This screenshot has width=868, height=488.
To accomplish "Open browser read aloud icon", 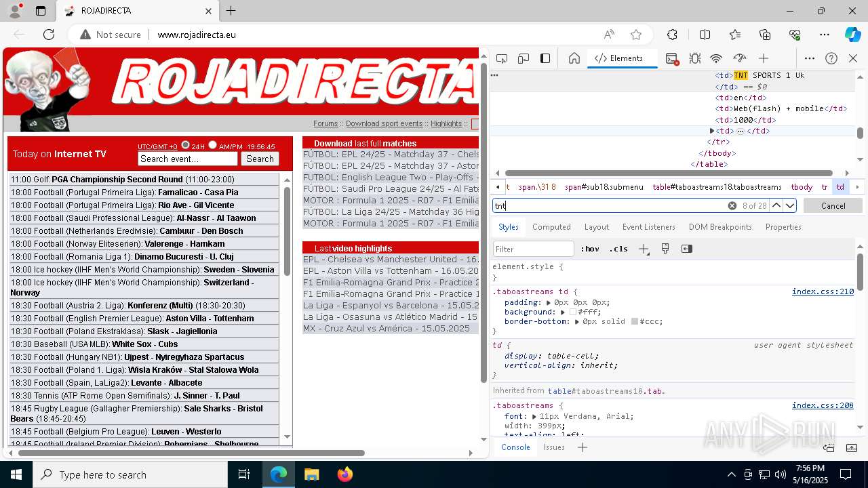I will click(x=609, y=35).
